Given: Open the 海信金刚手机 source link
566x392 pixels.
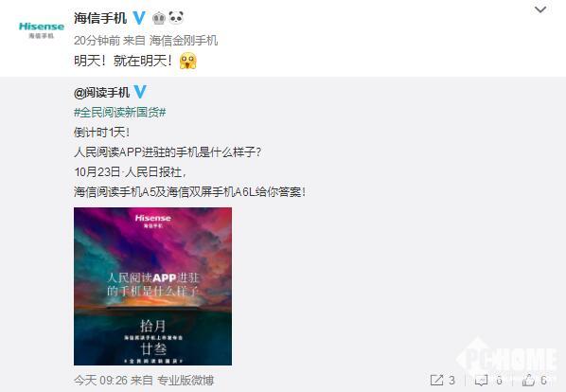Looking at the screenshot, I should coord(184,41).
